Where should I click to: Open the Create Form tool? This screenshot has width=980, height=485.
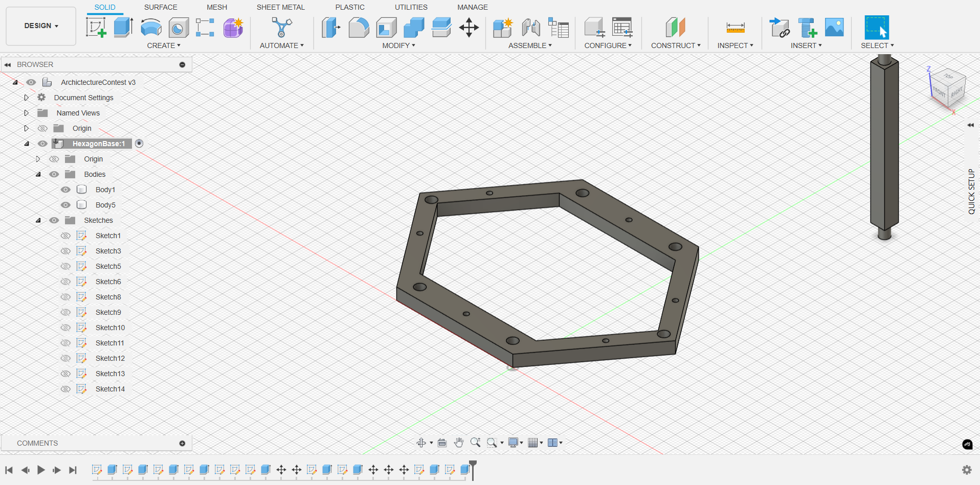(233, 28)
